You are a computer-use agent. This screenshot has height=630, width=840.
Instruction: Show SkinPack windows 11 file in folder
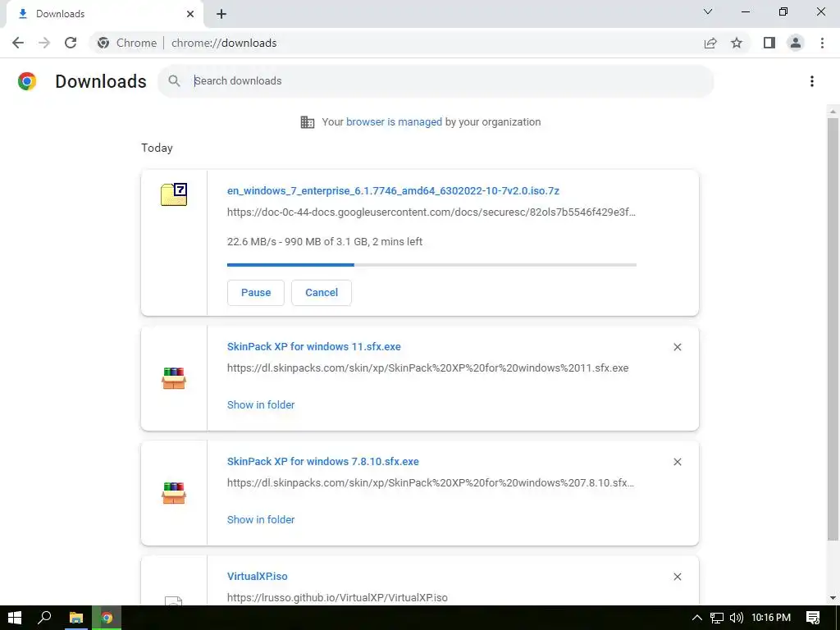pyautogui.click(x=261, y=404)
